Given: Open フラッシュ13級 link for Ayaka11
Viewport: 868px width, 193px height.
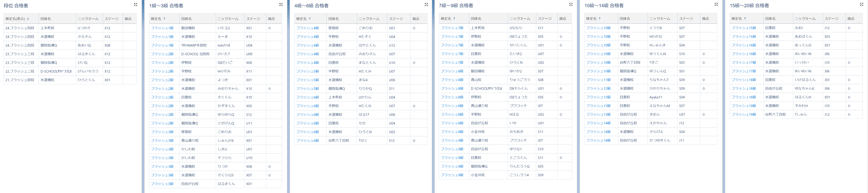Looking at the screenshot, I should 598,97.
